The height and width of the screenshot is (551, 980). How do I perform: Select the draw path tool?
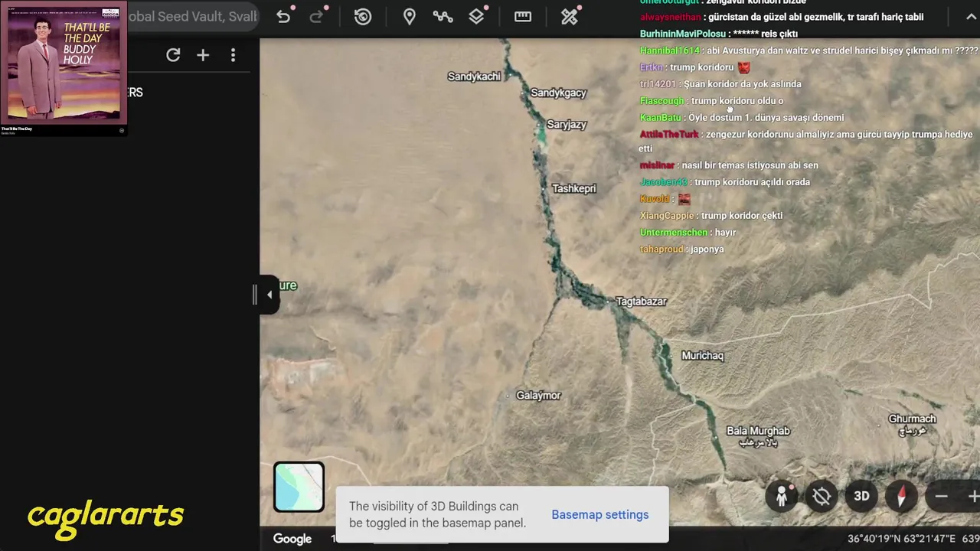[443, 17]
